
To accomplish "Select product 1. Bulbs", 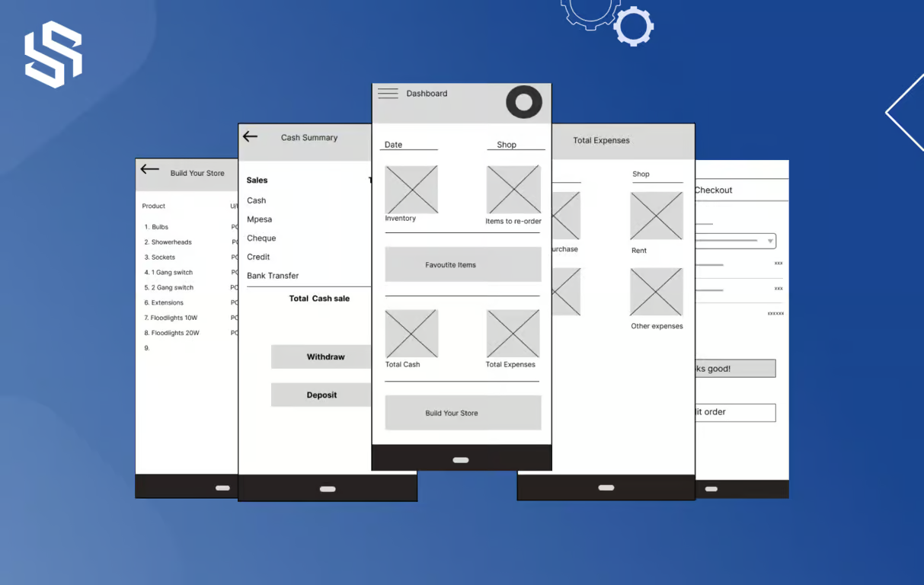I will (x=156, y=227).
